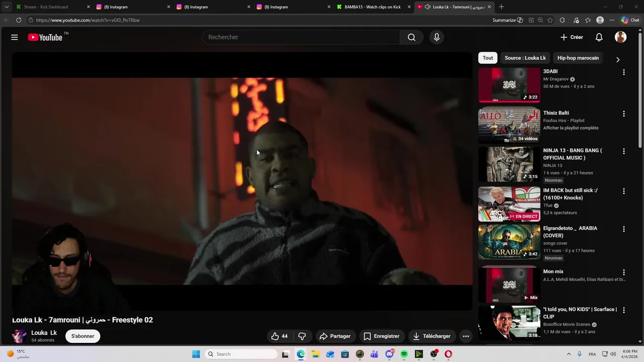Click the S'abonner subscribe button
This screenshot has width=644, height=362.
coord(83,336)
